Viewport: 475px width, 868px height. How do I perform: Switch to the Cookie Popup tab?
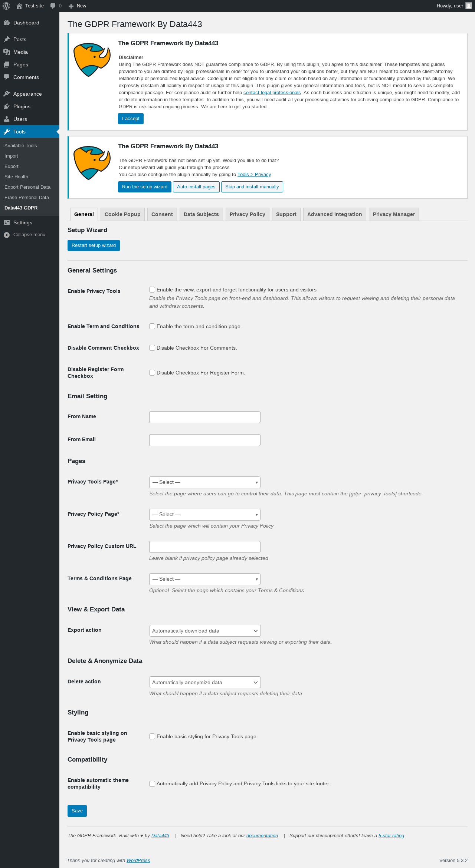pyautogui.click(x=122, y=214)
